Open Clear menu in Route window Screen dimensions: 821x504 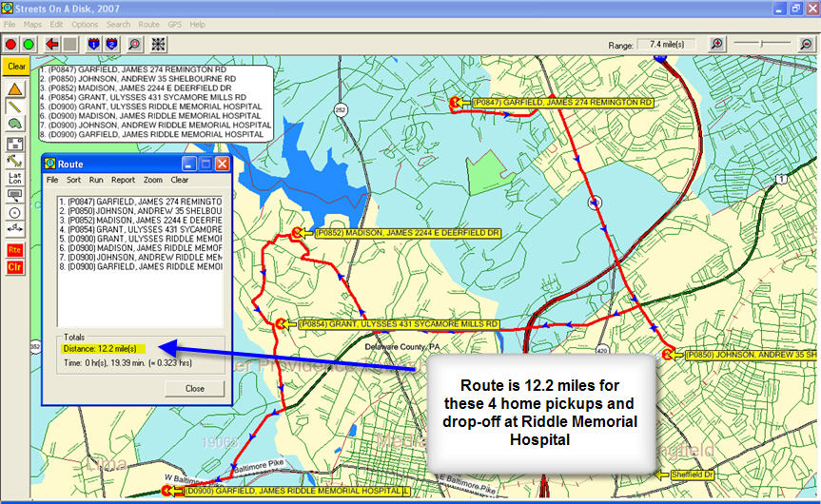click(x=179, y=180)
